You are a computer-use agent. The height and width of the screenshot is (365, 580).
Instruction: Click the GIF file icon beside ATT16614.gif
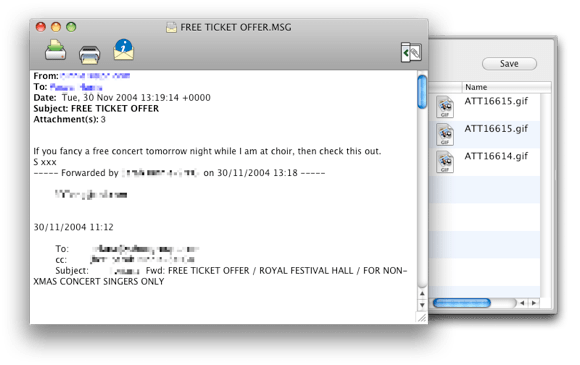pyautogui.click(x=445, y=162)
